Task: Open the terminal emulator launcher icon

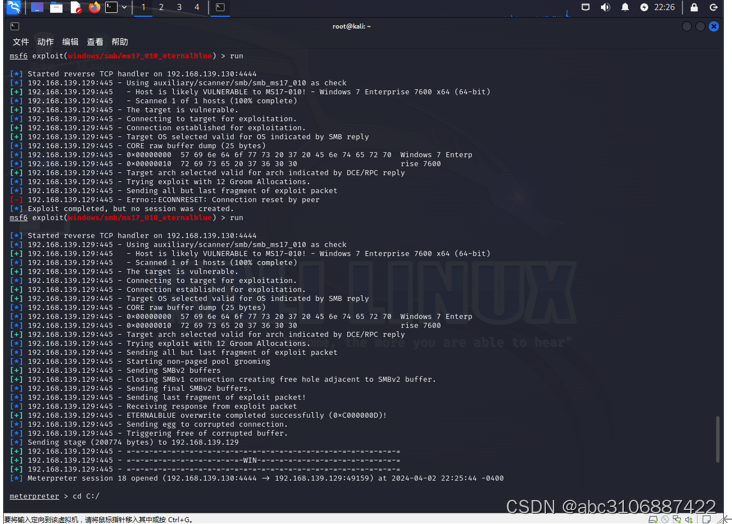Action: (x=111, y=7)
